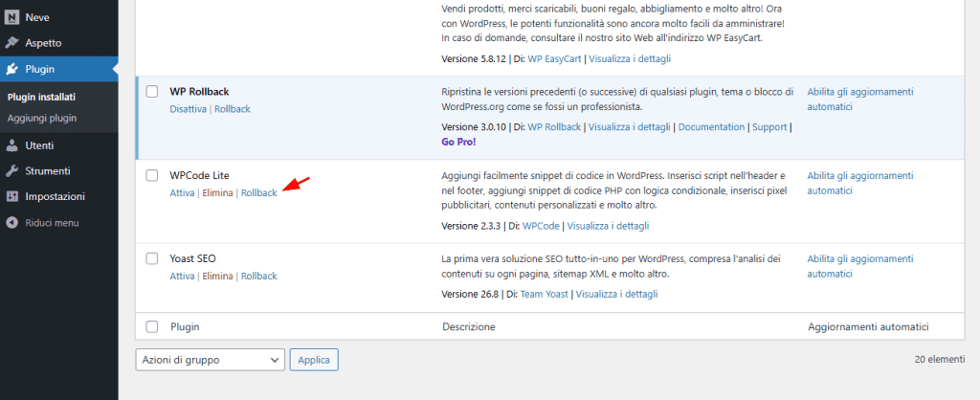View details for WP Rollback version 3.0.10
Screen dimensions: 980x400
[630, 127]
